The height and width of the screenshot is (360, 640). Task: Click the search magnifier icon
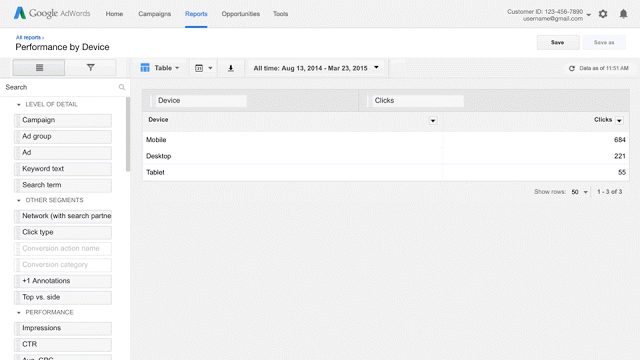click(x=122, y=87)
